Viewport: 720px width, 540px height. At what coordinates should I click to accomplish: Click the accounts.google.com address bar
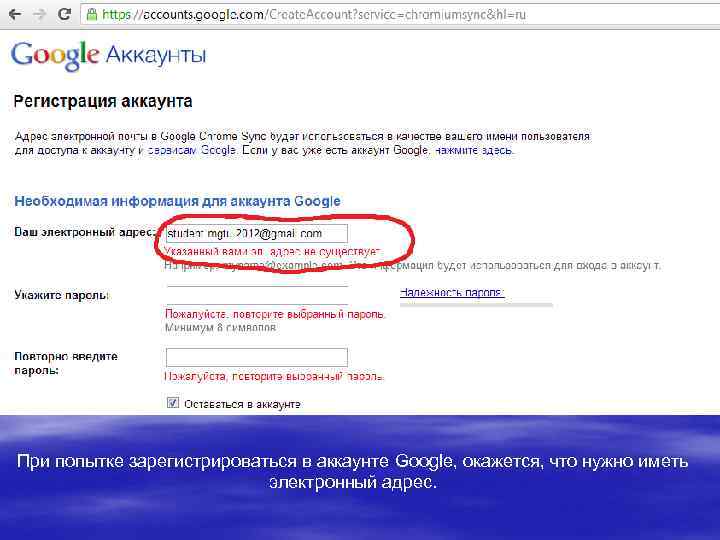pos(399,15)
